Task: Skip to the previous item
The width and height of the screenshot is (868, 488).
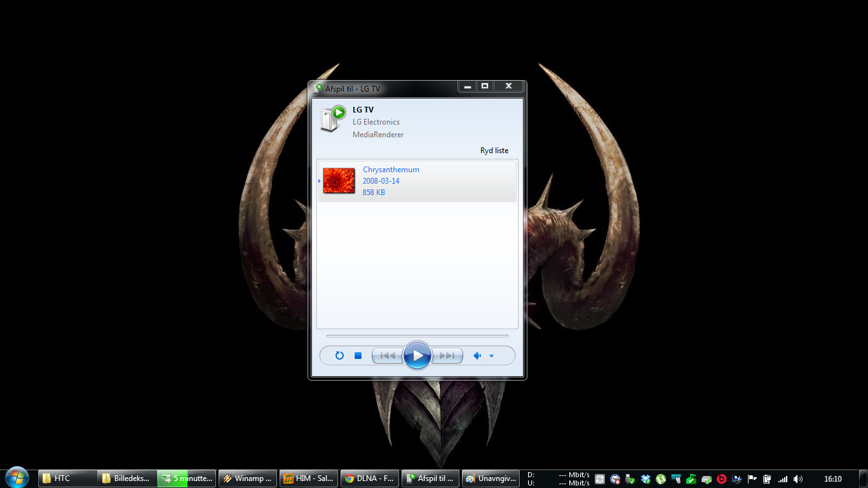Action: click(388, 356)
